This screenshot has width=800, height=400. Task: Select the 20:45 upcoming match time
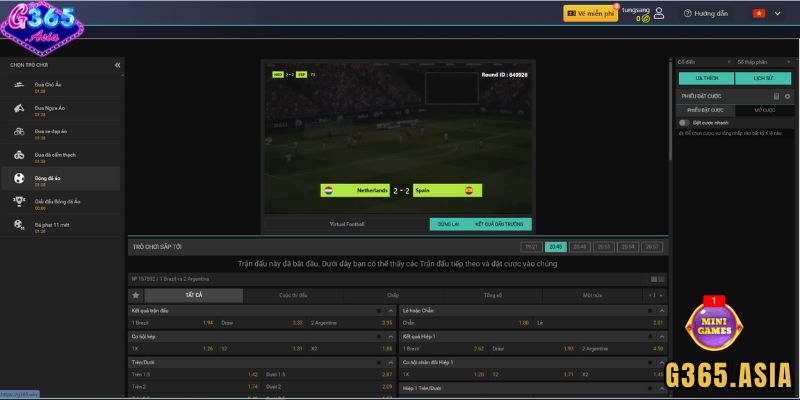[x=556, y=246]
